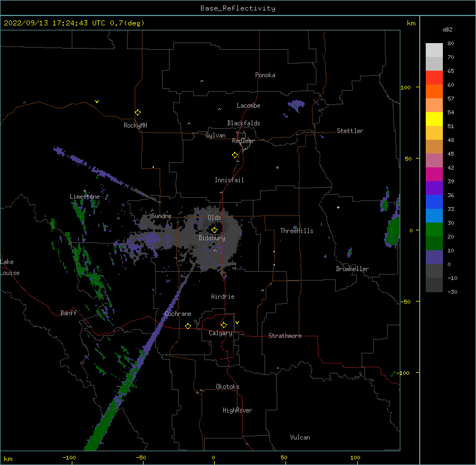476x465 pixels.
Task: Click the 50 tick on bottom km axis
Action: tap(284, 457)
